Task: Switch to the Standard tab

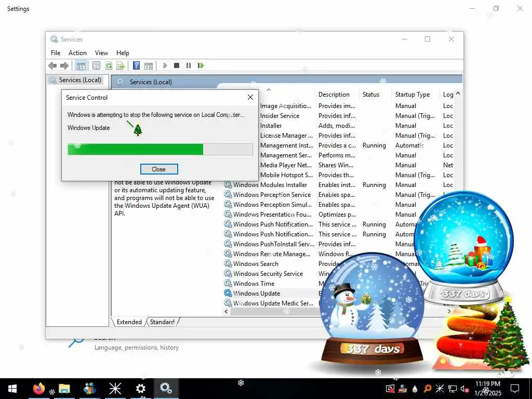Action: pos(162,322)
